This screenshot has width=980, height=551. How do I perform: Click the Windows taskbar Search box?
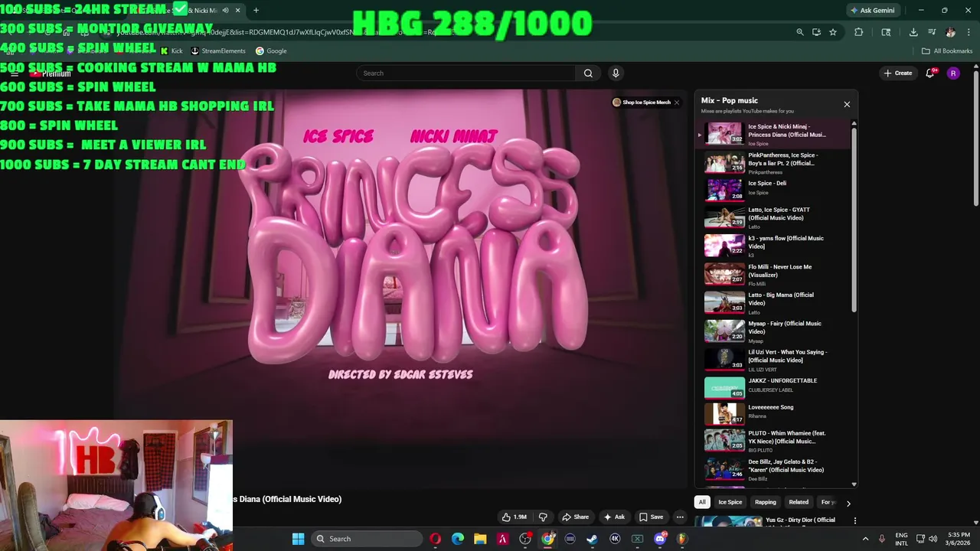367,539
